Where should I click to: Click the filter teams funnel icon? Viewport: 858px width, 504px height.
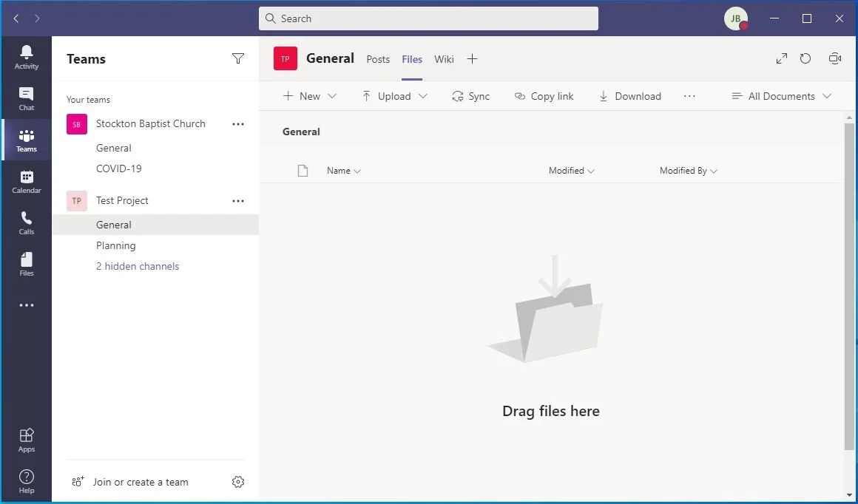pos(238,58)
